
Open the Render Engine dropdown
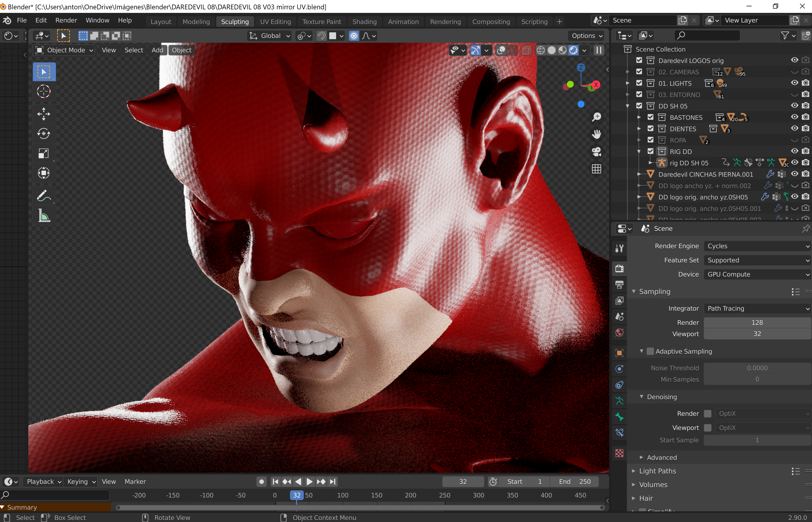point(757,246)
